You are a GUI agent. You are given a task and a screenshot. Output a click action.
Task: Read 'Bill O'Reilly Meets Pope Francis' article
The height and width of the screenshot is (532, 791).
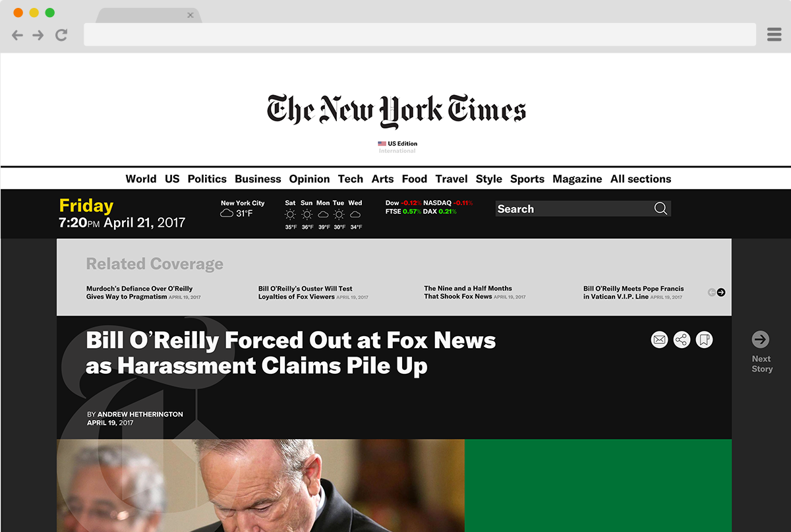tap(633, 293)
